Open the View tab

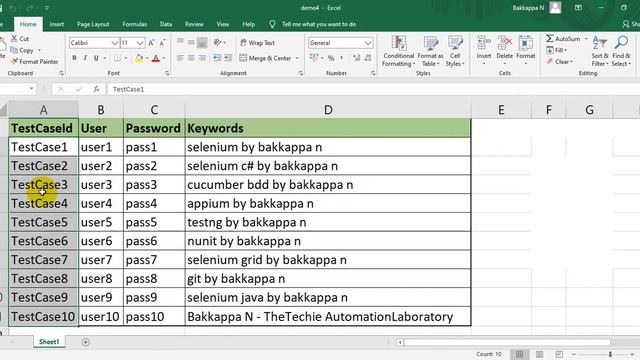pos(222,24)
